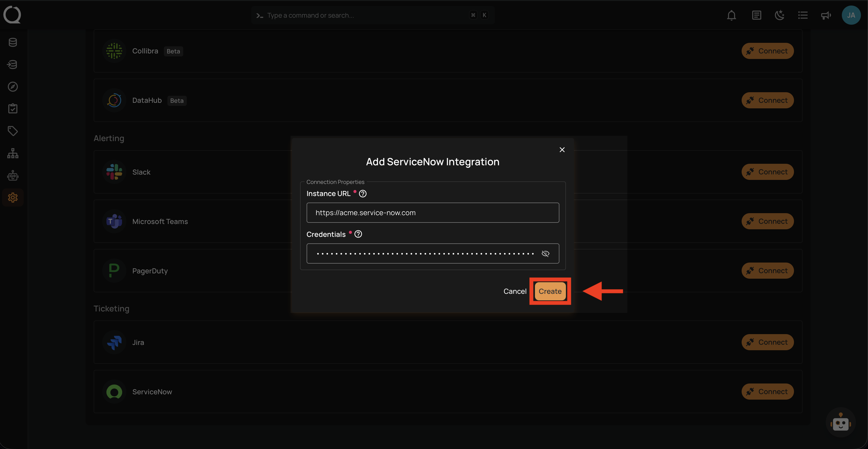Connect the Collibra integration
Image resolution: width=868 pixels, height=449 pixels.
[x=767, y=51]
